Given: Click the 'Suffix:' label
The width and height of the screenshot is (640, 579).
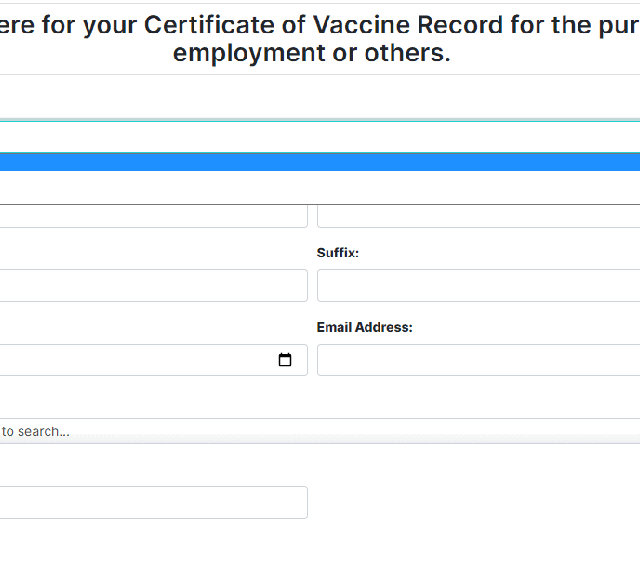Looking at the screenshot, I should coord(338,253).
